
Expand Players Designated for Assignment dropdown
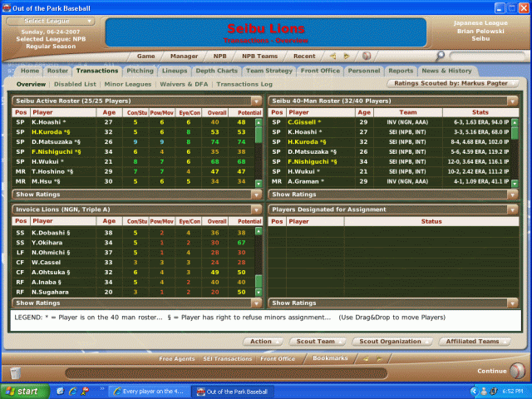[512, 209]
